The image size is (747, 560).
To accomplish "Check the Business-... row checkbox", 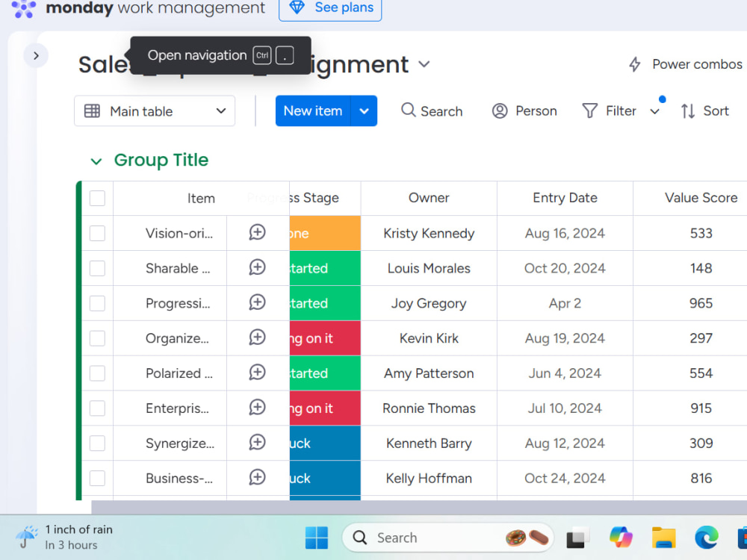I will pyautogui.click(x=97, y=478).
